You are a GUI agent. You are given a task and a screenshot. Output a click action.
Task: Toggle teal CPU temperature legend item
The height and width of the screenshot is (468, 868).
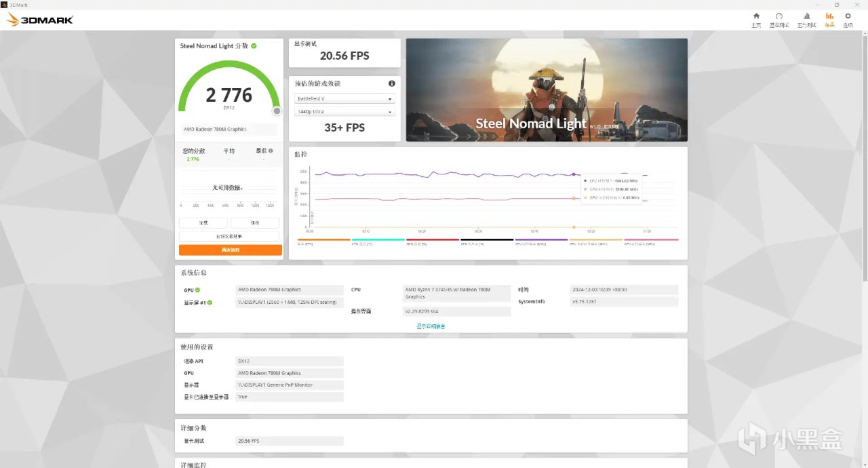point(378,241)
